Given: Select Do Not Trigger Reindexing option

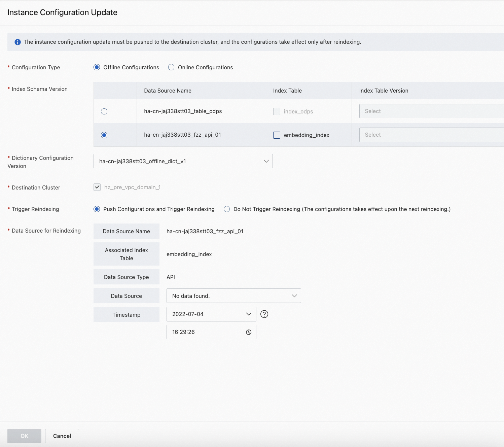Looking at the screenshot, I should (x=227, y=209).
